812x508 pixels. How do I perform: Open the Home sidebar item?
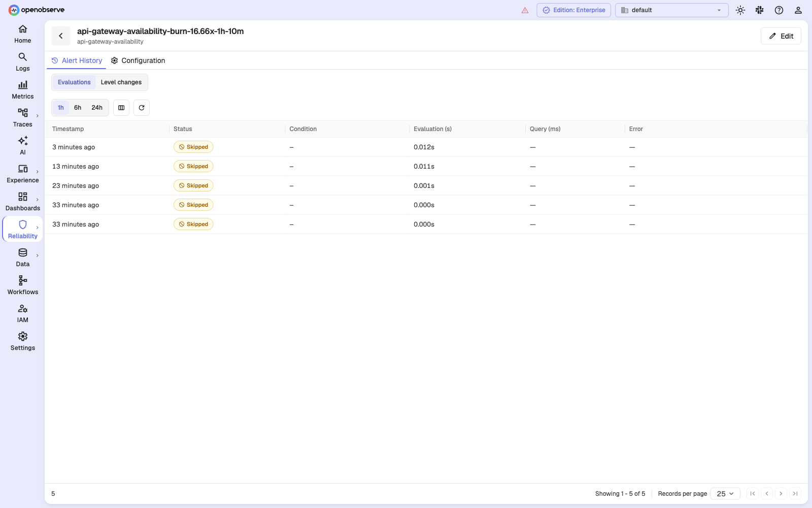(x=23, y=34)
